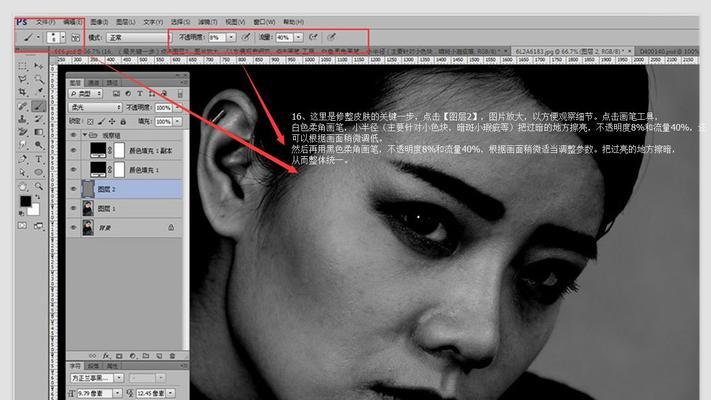Screen dimensions: 711x400
Task: Select the Quick Selection tool
Action: point(39,79)
